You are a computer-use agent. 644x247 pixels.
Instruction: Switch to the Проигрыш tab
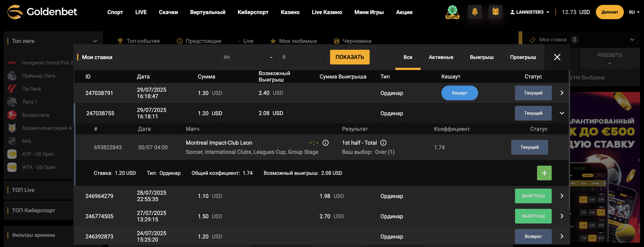point(523,57)
